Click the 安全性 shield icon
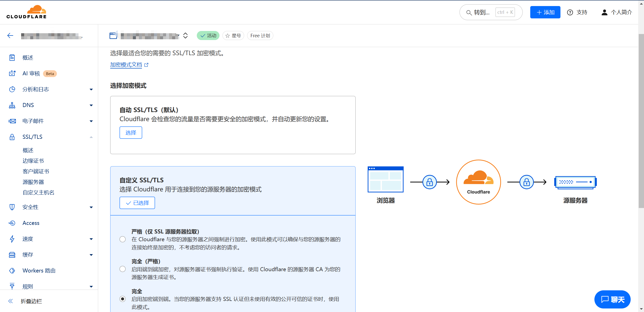644x312 pixels. [12, 207]
